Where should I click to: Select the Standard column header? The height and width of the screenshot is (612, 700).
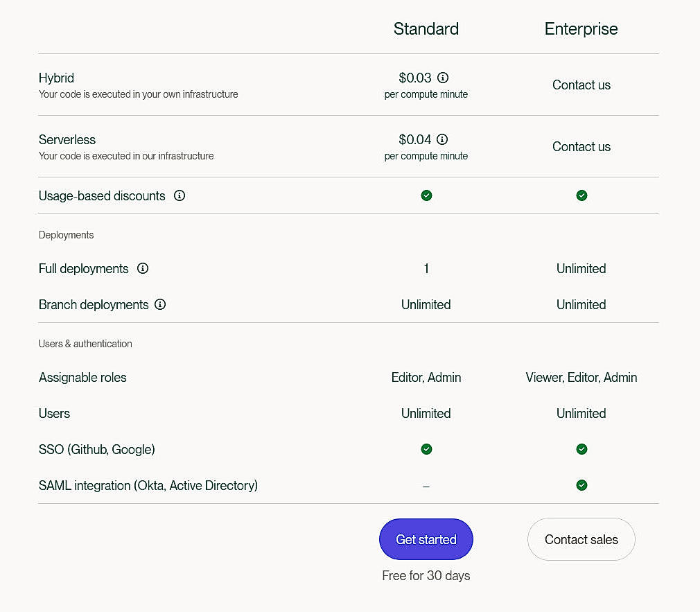426,28
